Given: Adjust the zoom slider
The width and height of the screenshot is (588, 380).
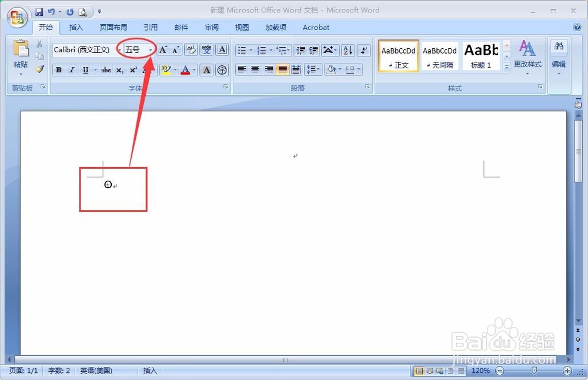Looking at the screenshot, I should 534,371.
